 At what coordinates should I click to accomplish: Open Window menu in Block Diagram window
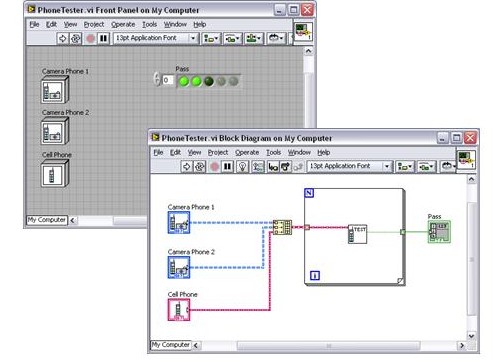[x=299, y=152]
